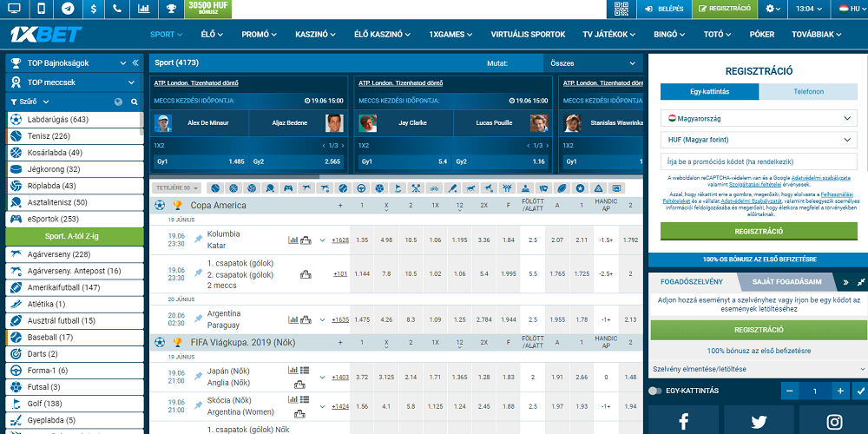
Task: Expand the HUF (Magyar forint) currency dropdown
Action: (758, 139)
